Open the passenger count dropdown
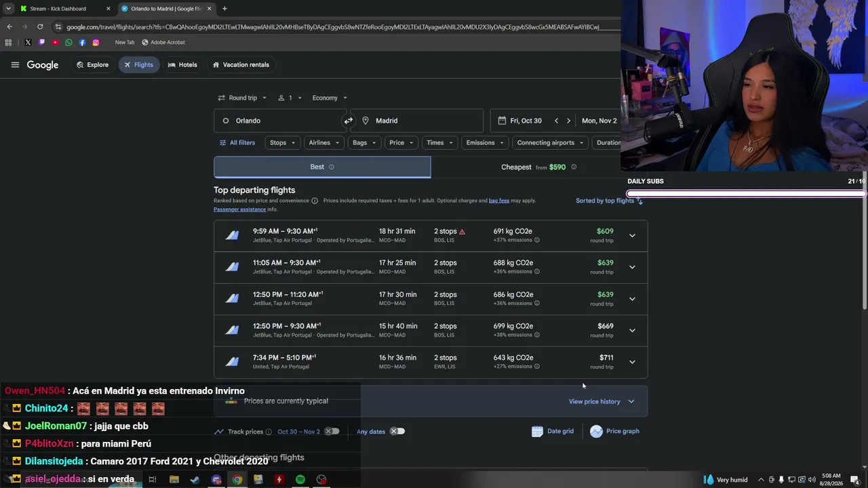The image size is (868, 488). [290, 98]
